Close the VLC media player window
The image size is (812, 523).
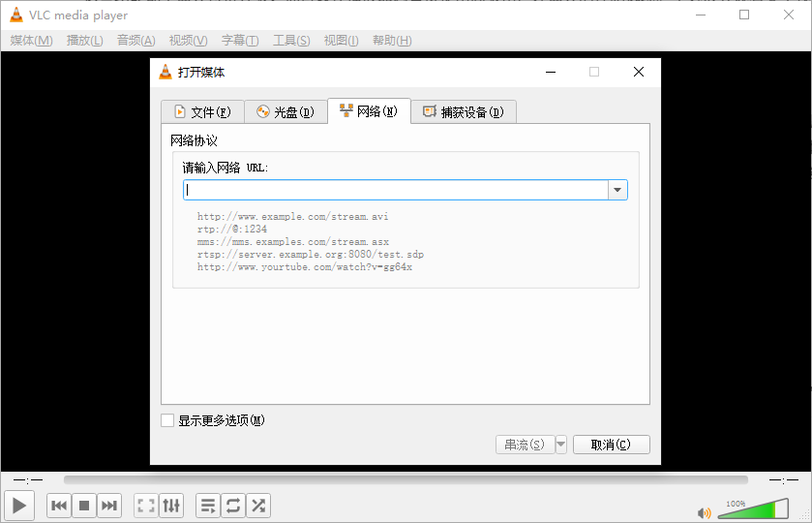pyautogui.click(x=788, y=15)
